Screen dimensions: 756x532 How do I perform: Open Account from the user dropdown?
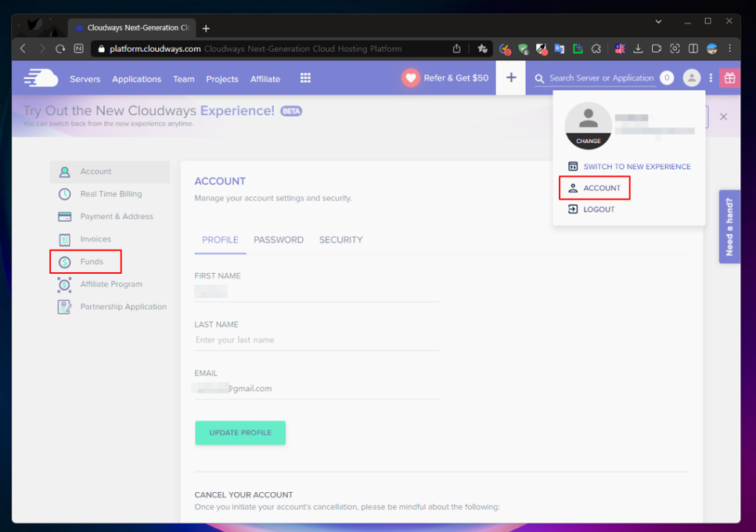tap(594, 188)
